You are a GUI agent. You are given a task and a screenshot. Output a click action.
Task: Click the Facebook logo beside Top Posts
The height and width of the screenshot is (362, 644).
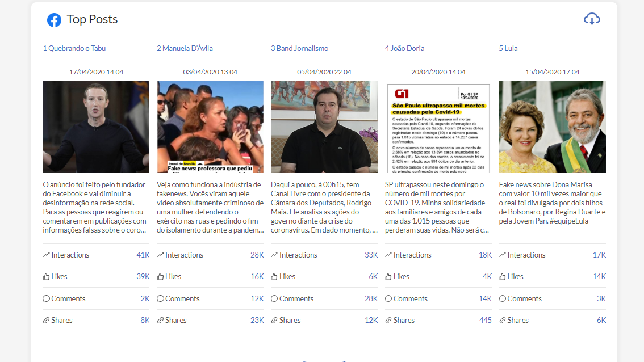pos(54,20)
